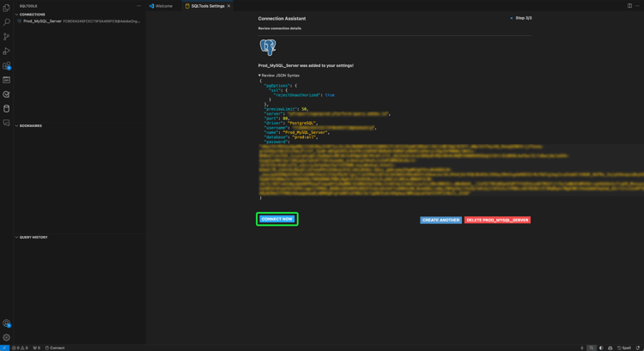Open the Explorer view in activity bar
Image resolution: width=644 pixels, height=351 pixels.
[x=6, y=8]
